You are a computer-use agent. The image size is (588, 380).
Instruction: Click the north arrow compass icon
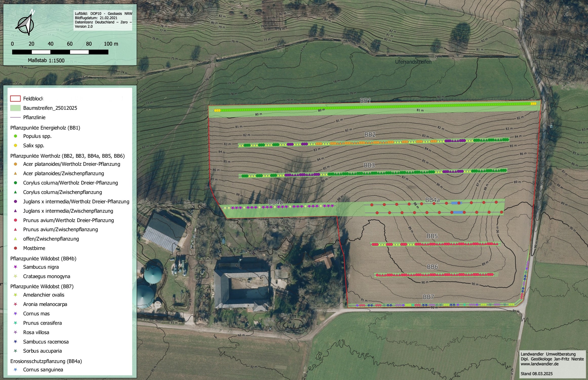click(x=25, y=24)
